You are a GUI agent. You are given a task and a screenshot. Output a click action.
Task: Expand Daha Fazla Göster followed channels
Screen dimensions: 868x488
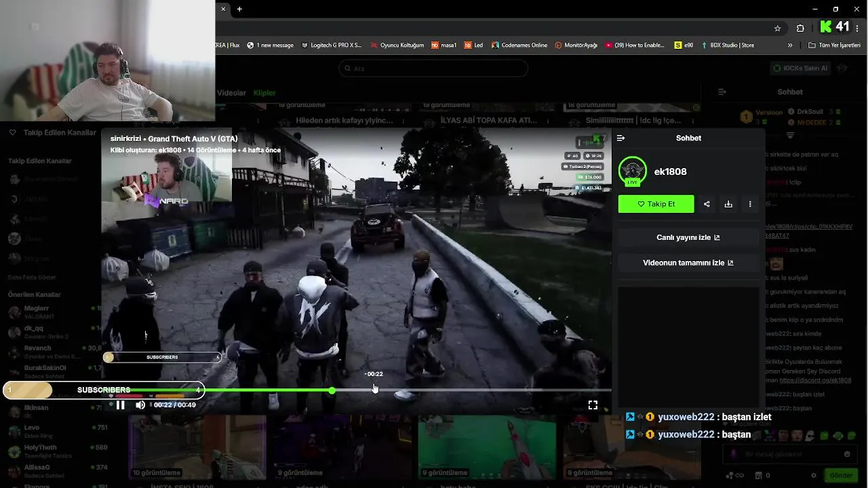tap(32, 277)
